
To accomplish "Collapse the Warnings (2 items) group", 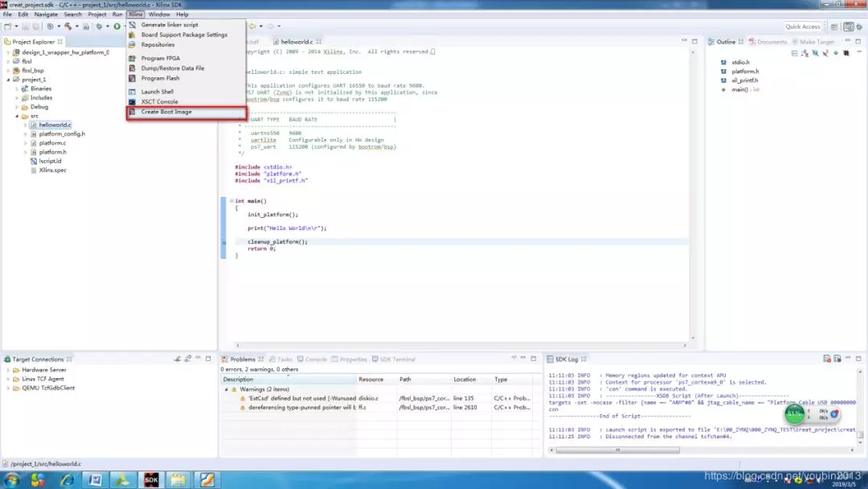I will tap(227, 389).
